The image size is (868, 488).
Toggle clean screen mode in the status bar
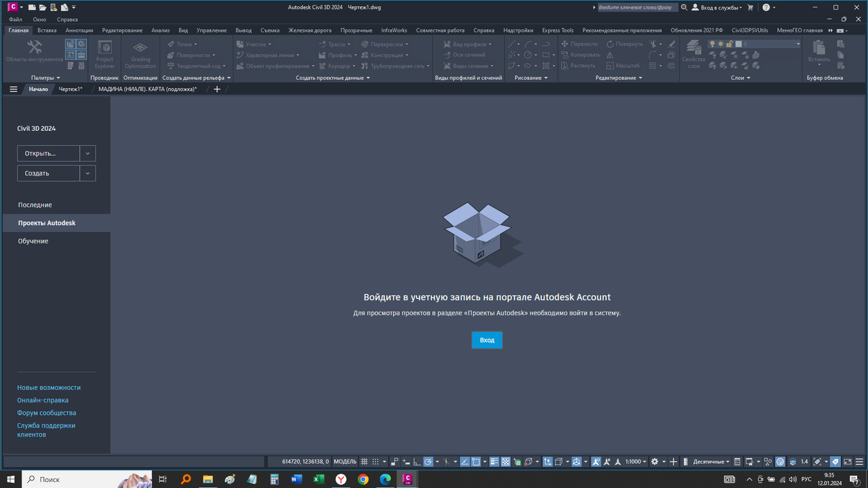[848, 462]
